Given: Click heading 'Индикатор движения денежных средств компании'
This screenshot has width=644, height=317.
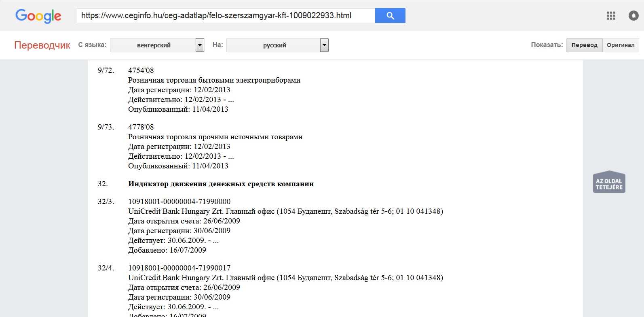Looking at the screenshot, I should pos(221,184).
